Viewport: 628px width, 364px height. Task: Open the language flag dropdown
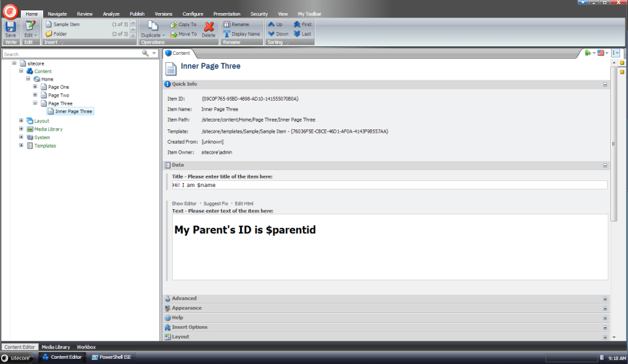click(x=602, y=53)
